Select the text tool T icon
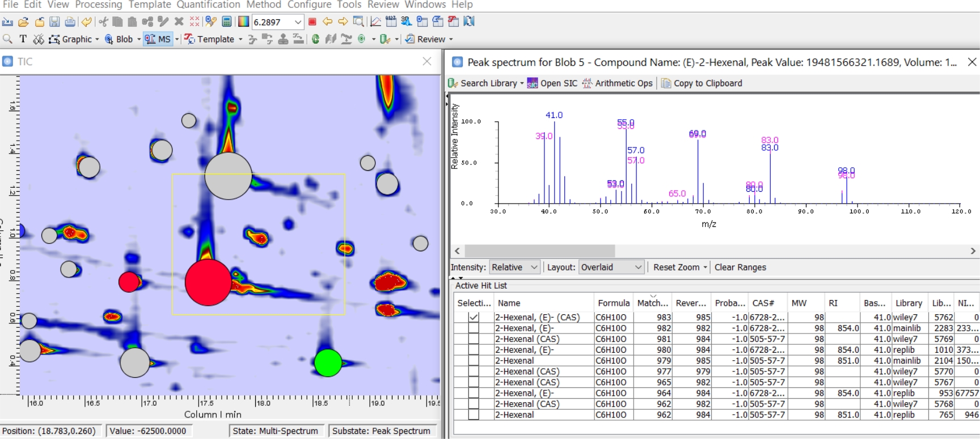980x439 pixels. click(x=23, y=39)
